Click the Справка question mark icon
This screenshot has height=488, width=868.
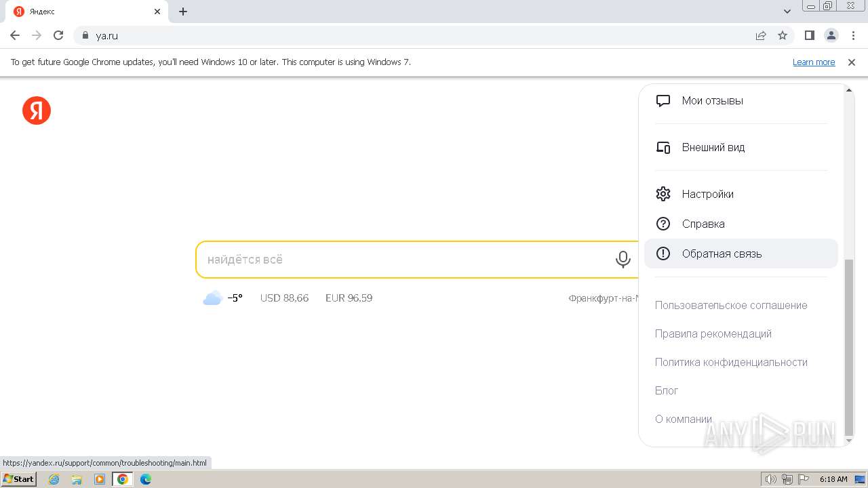(663, 224)
